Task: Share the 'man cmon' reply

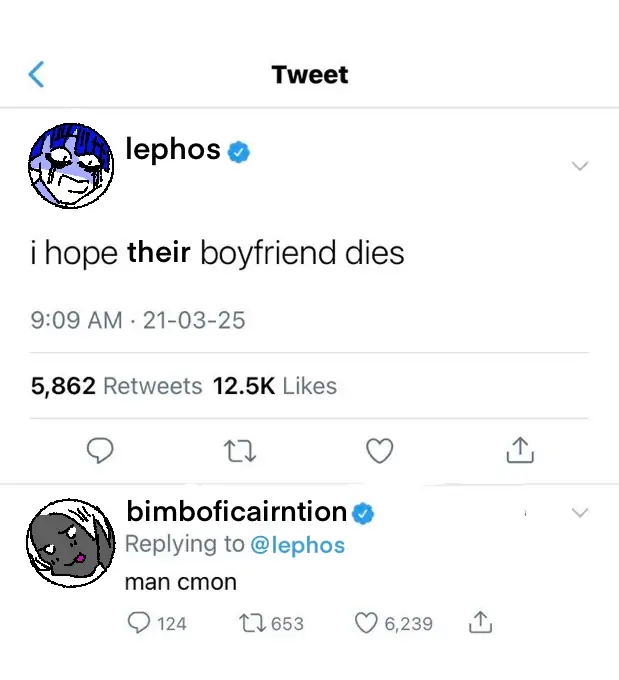Action: pyautogui.click(x=480, y=623)
